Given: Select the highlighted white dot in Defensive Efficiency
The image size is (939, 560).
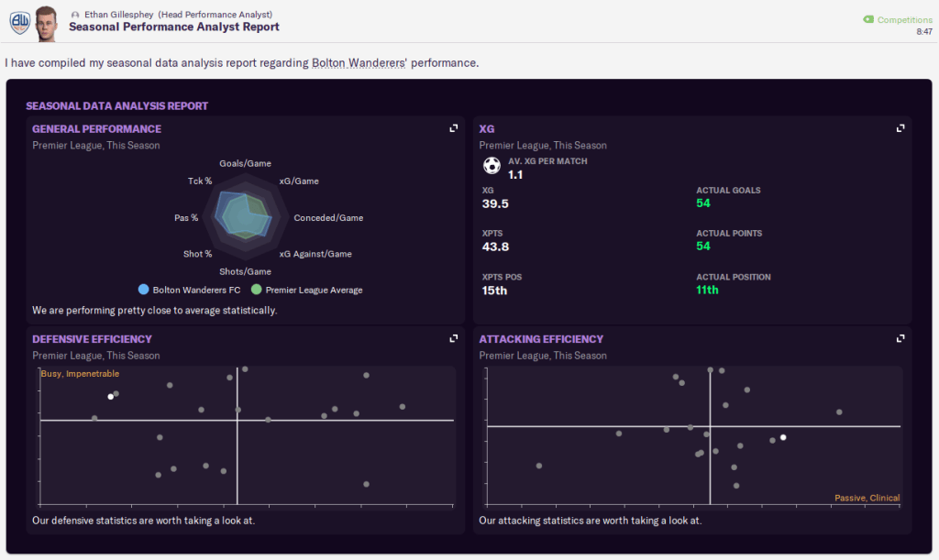Looking at the screenshot, I should coord(110,397).
